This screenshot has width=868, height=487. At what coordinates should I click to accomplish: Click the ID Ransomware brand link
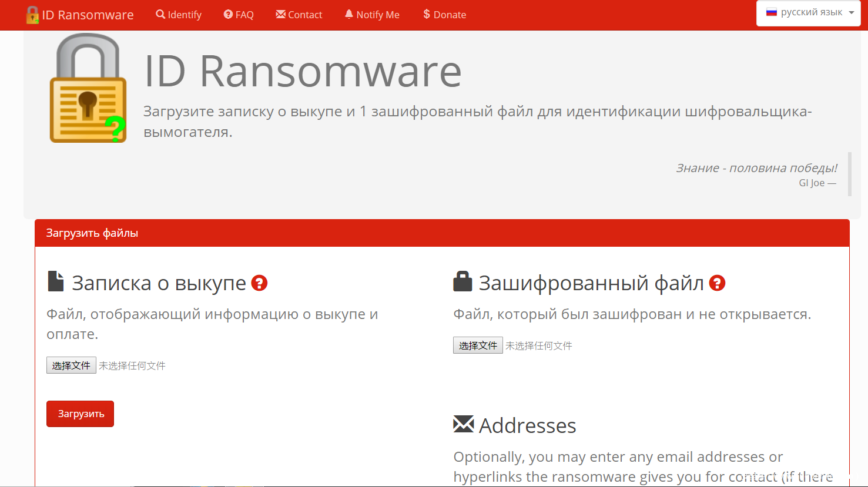click(x=88, y=15)
